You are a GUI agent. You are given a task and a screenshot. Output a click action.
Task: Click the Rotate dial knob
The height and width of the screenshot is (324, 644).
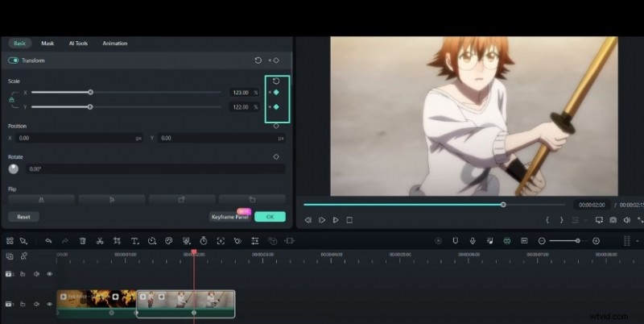(14, 169)
